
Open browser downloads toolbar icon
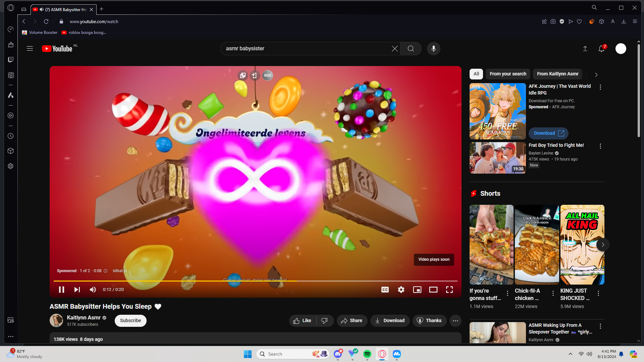pos(624,21)
